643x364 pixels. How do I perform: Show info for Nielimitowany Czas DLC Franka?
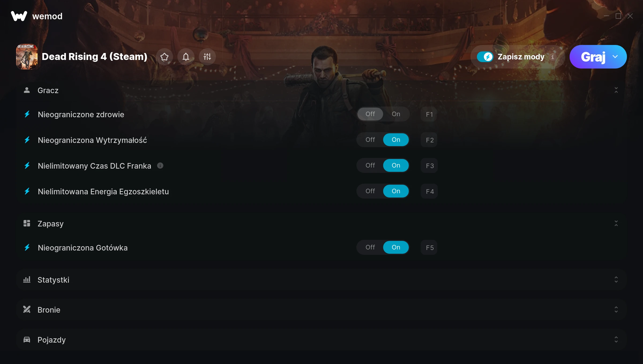(x=160, y=166)
